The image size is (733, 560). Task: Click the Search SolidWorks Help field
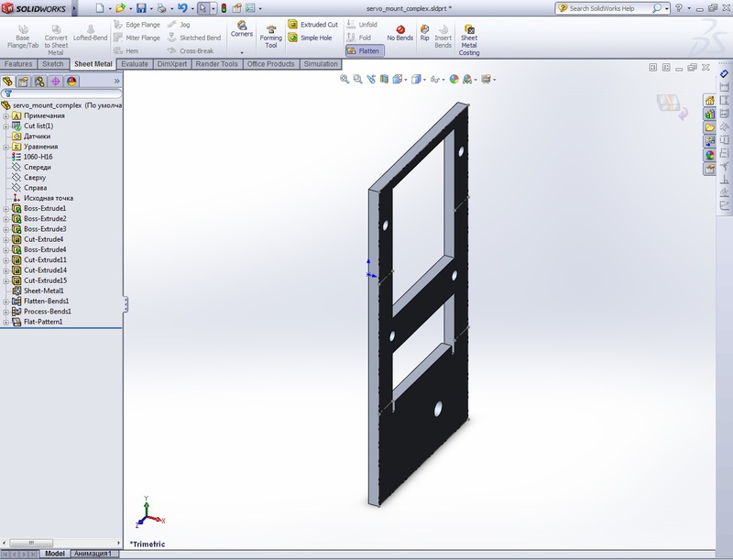tap(609, 8)
